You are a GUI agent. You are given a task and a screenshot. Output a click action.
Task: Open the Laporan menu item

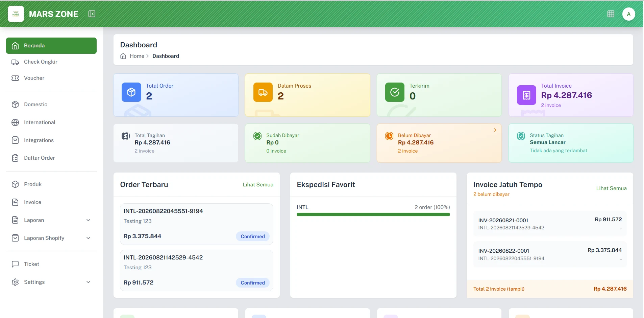(51, 220)
